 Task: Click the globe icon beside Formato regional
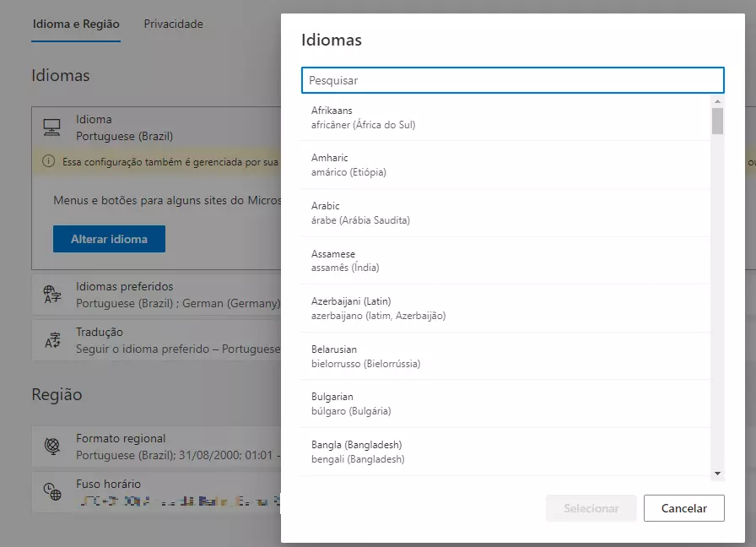(52, 447)
